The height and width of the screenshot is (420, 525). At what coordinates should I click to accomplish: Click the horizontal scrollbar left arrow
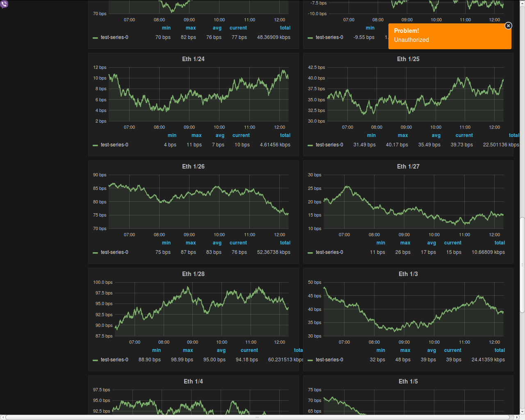[2, 417]
